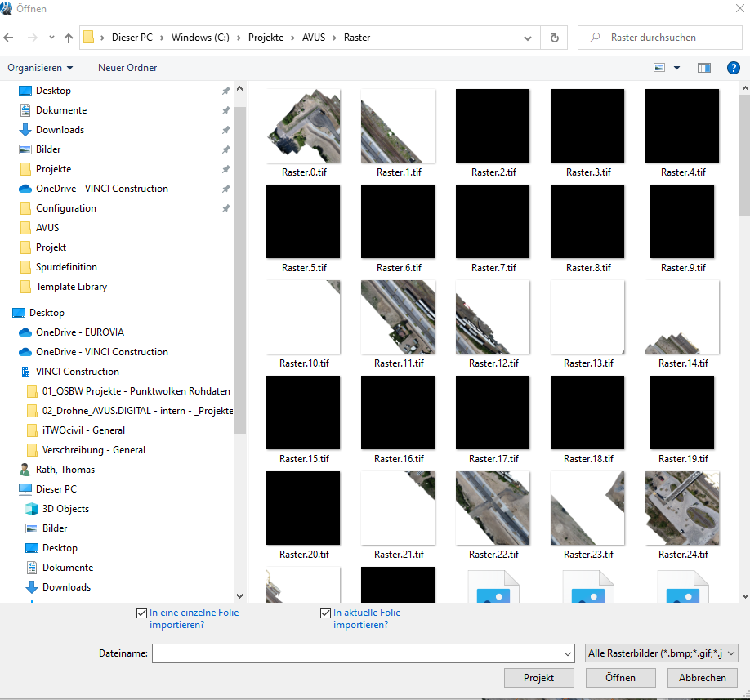
Task: Refresh the Raster folder view
Action: tap(555, 38)
